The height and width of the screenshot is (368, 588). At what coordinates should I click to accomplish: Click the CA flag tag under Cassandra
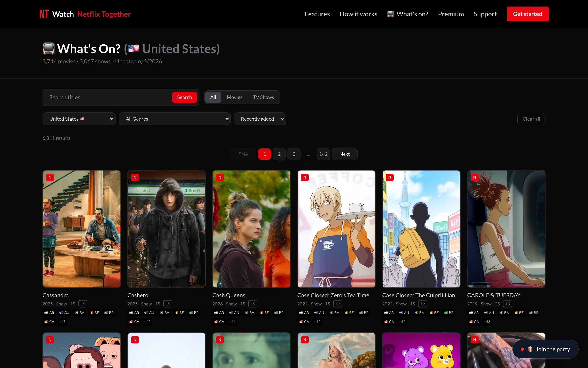tap(49, 322)
